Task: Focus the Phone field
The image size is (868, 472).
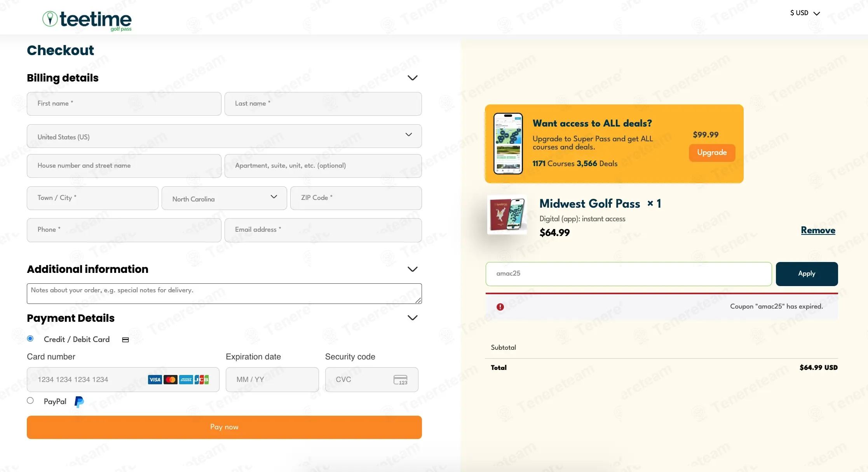Action: click(124, 230)
